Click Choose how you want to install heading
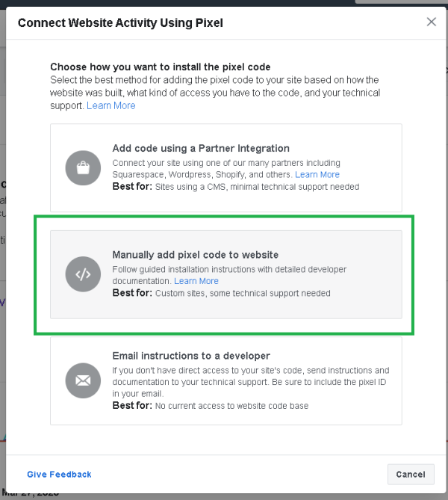The width and height of the screenshot is (448, 500). coord(161,67)
